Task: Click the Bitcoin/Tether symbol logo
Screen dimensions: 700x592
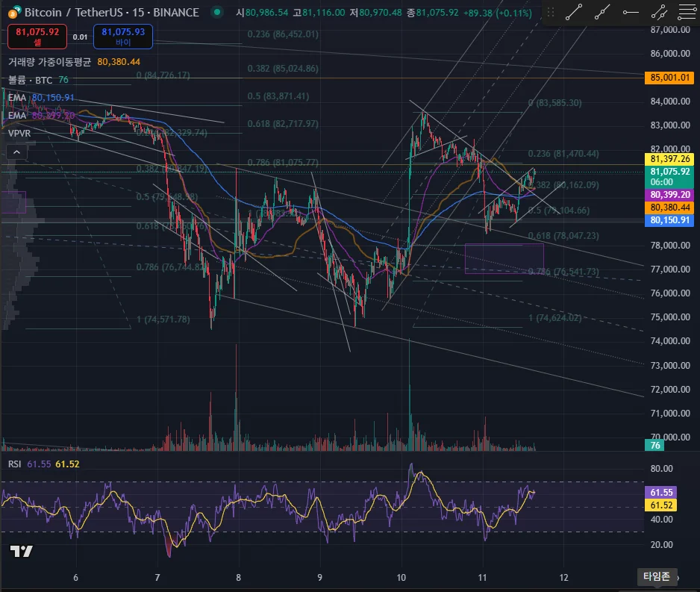Action: [x=15, y=12]
